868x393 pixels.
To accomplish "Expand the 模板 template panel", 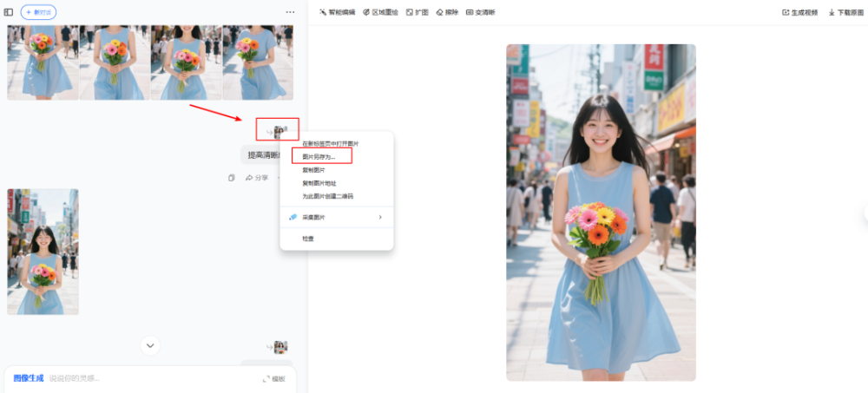I will [273, 379].
